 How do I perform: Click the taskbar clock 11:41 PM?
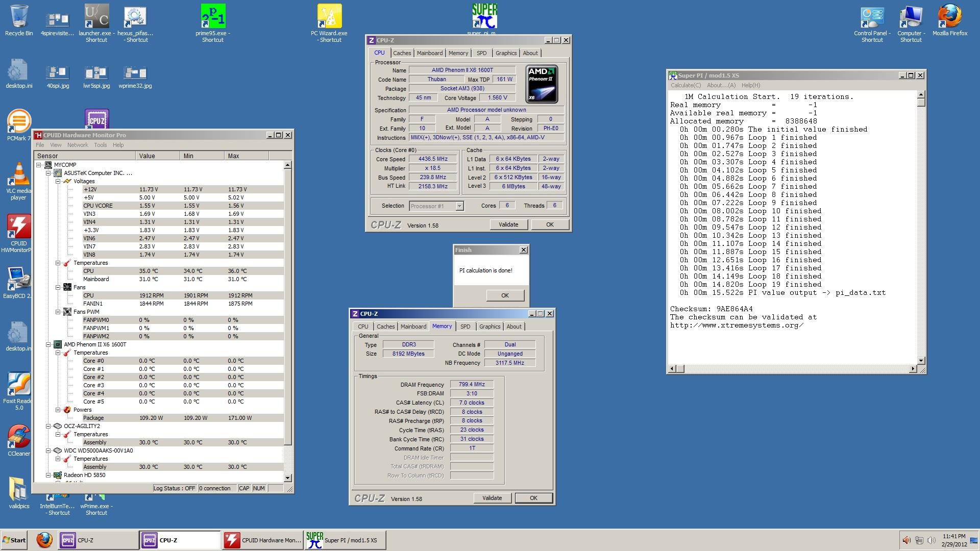(x=953, y=536)
